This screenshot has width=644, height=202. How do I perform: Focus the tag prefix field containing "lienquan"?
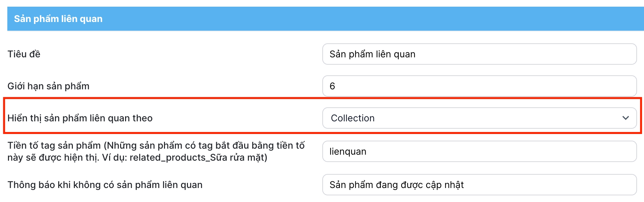pos(479,151)
